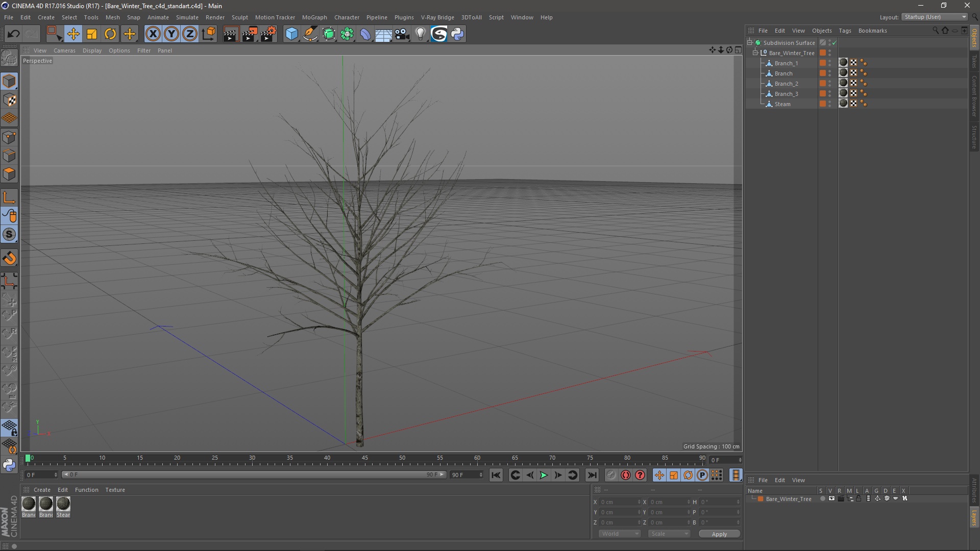Add a Cube primitive object
Viewport: 980px width, 551px height.
[291, 34]
